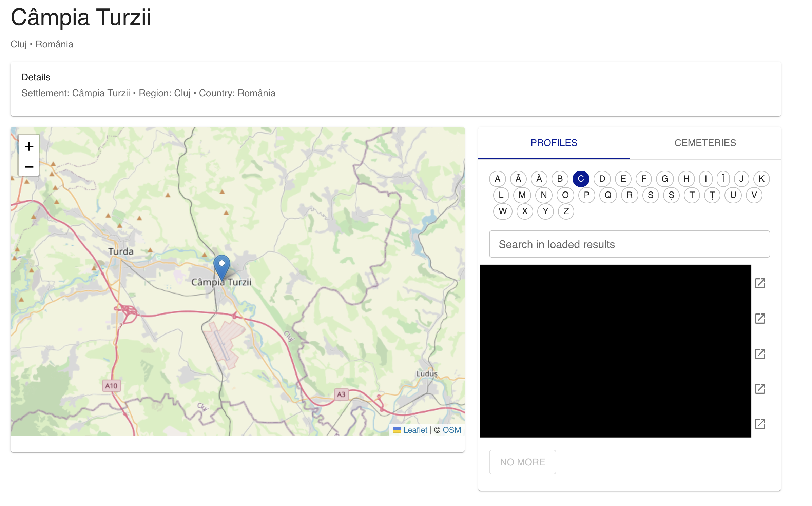812x506 pixels.
Task: Select letter filter A
Action: [497, 179]
